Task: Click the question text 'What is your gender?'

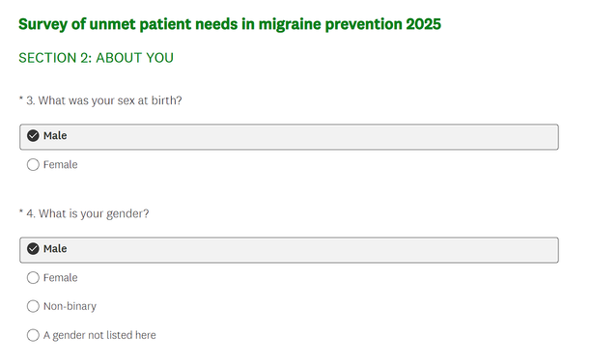Action: click(x=94, y=213)
